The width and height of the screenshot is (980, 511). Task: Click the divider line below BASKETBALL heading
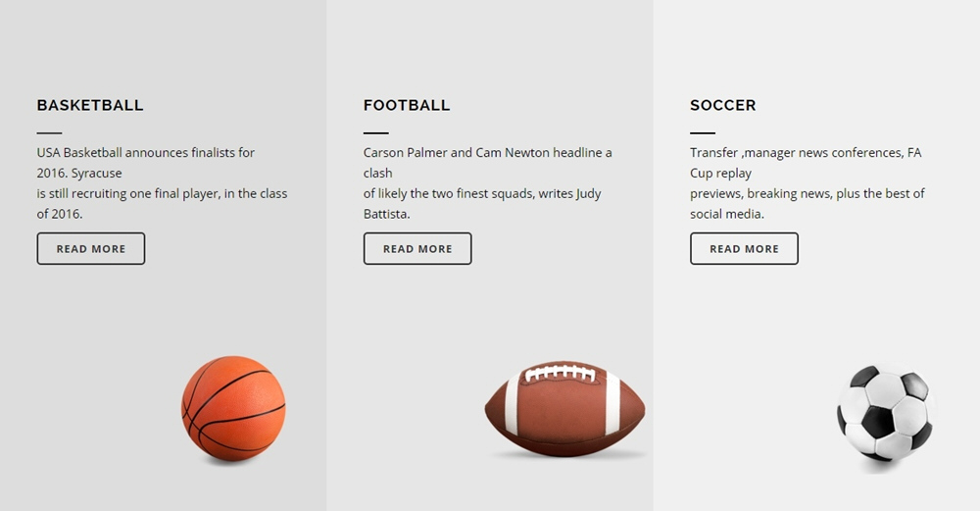pos(49,132)
